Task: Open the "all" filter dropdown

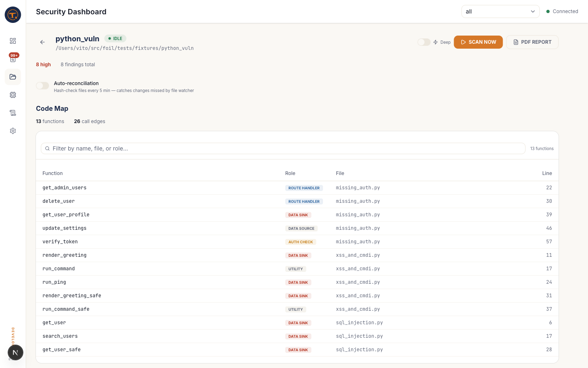Action: (x=500, y=11)
